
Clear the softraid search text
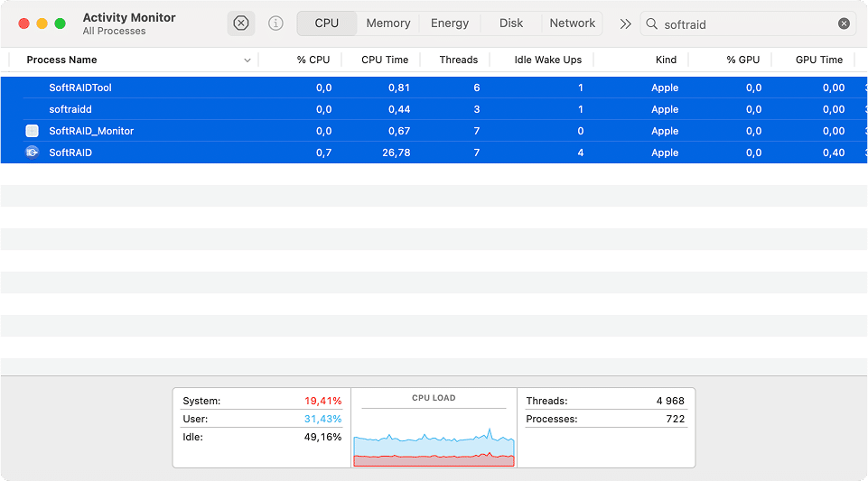click(x=844, y=23)
